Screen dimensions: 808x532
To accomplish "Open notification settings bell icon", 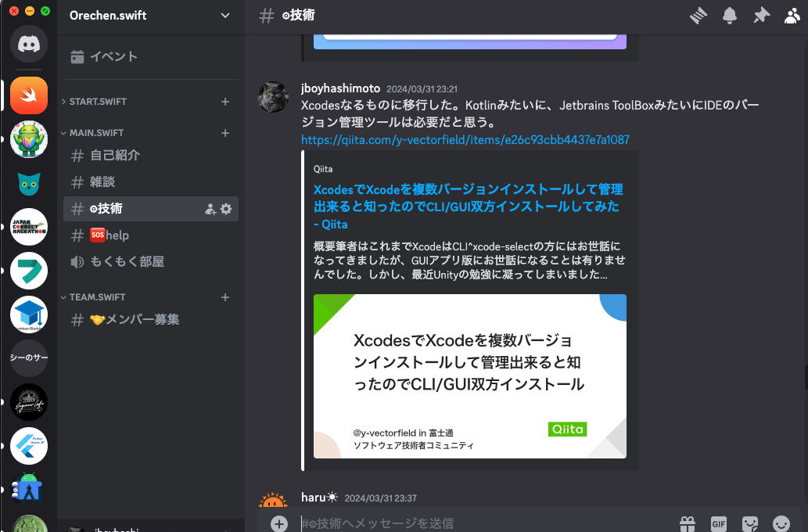I will pos(729,16).
